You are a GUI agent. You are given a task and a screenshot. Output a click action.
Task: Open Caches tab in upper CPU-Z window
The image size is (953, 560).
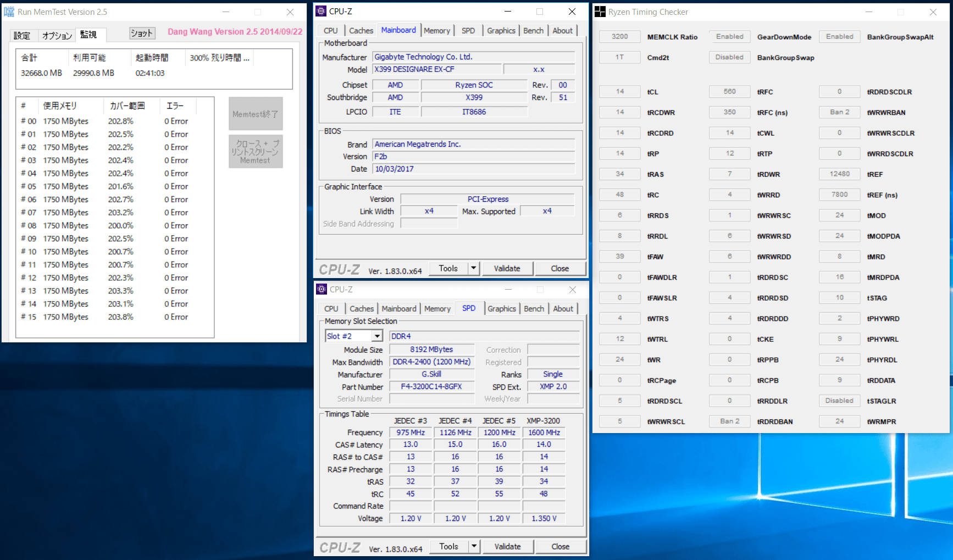click(x=361, y=31)
